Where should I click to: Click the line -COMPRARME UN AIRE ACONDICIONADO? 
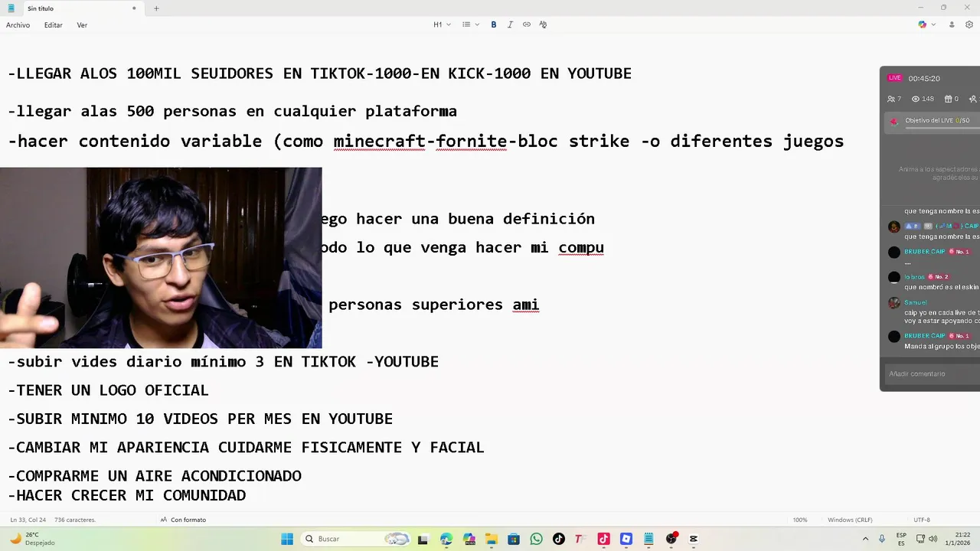(x=155, y=476)
